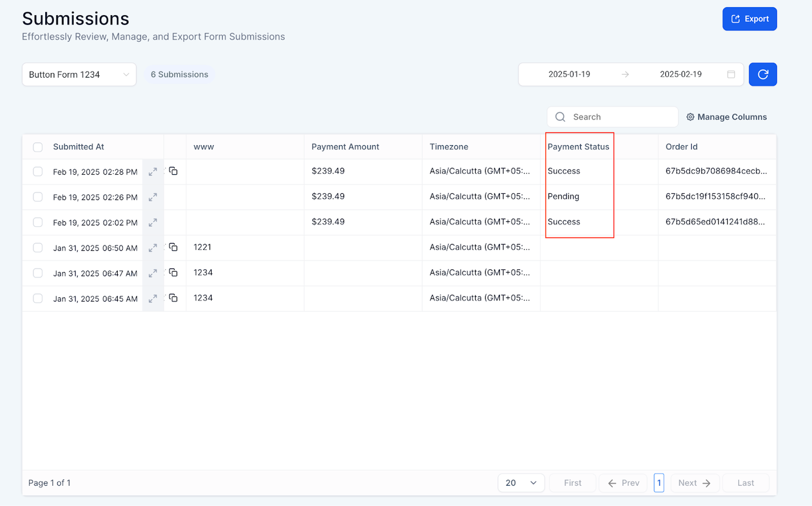Go to page 1 in pagination
This screenshot has height=506, width=812.
(658, 483)
